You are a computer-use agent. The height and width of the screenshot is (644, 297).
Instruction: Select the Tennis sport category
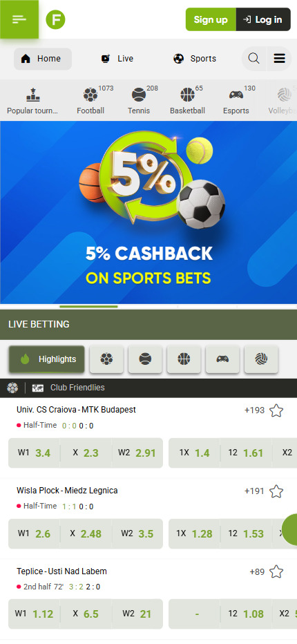139,100
